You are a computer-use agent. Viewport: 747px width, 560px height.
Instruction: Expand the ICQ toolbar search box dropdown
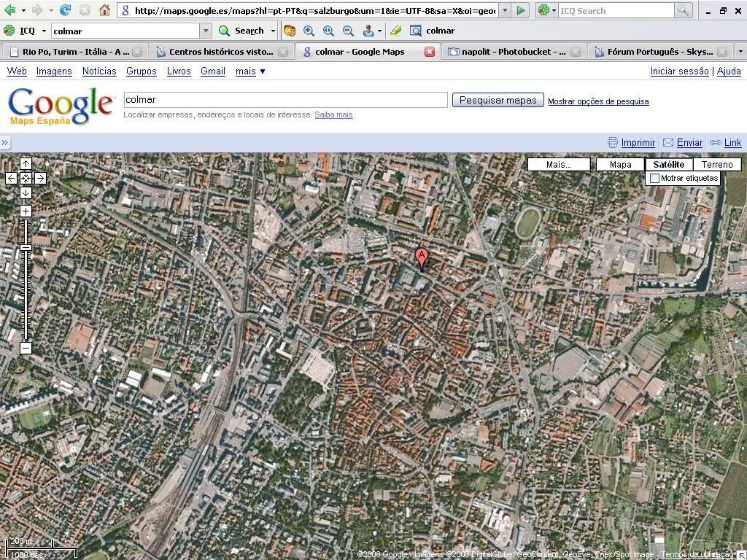pyautogui.click(x=206, y=31)
